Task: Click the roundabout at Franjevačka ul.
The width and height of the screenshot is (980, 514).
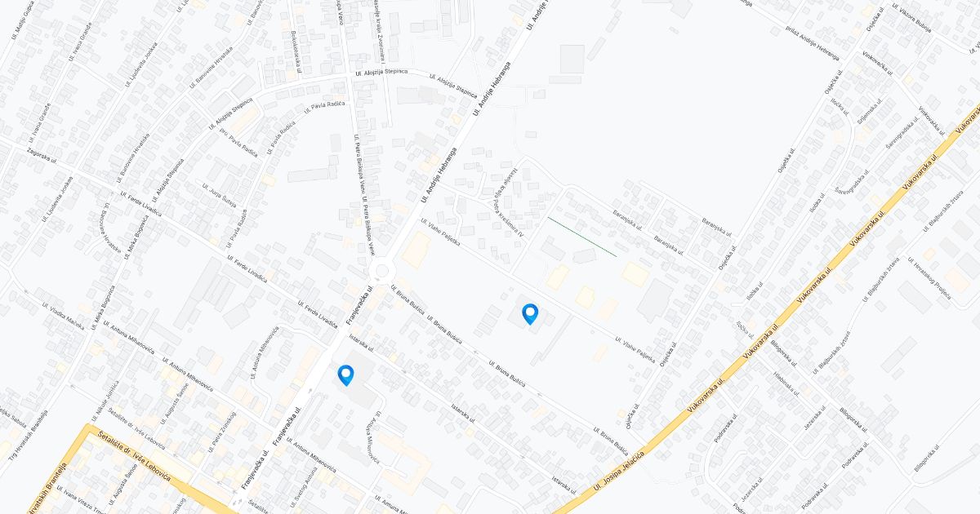Action: [380, 271]
